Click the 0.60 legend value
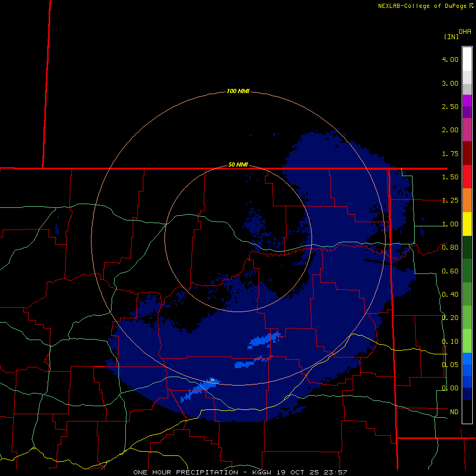 coord(450,271)
